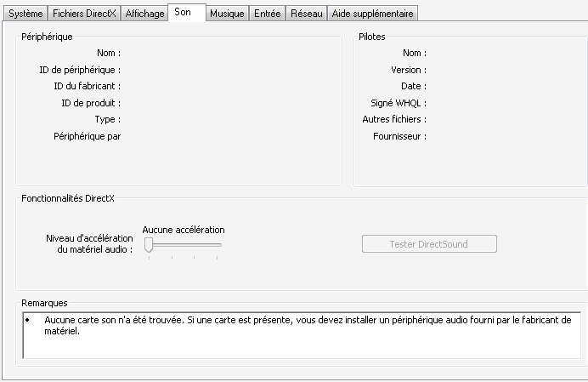Screen dimensions: 588x382
Task: Click the audio acceleration slider thumb
Action: pos(149,244)
